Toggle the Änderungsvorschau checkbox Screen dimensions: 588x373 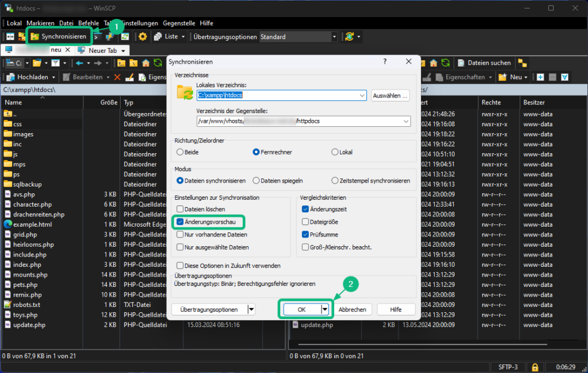tap(180, 222)
